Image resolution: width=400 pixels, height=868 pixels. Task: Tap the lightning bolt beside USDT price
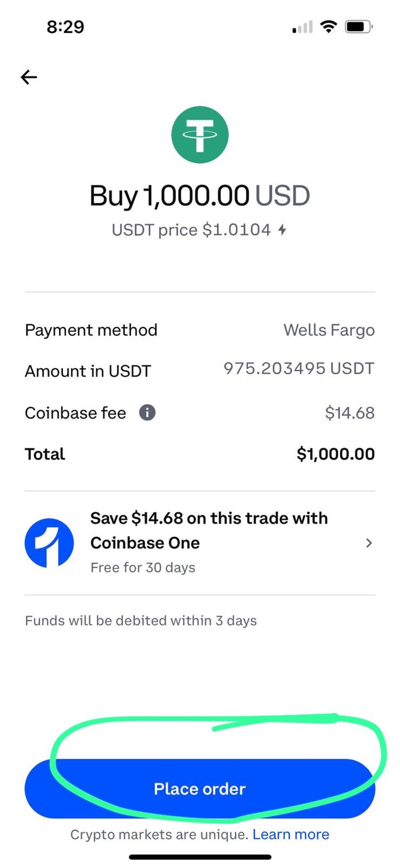[282, 230]
